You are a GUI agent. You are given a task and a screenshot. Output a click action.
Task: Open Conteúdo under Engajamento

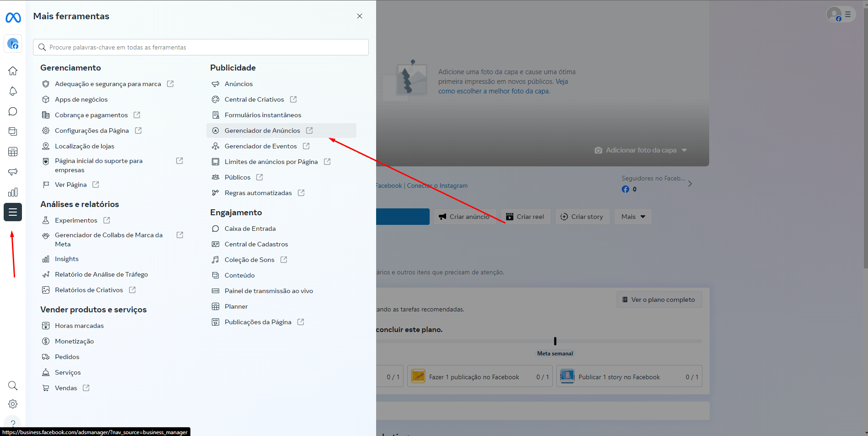click(240, 275)
